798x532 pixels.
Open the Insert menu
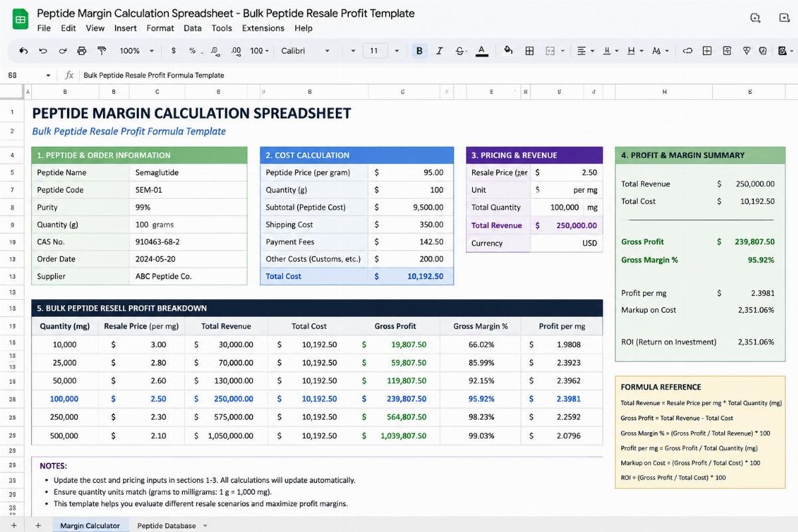[125, 28]
